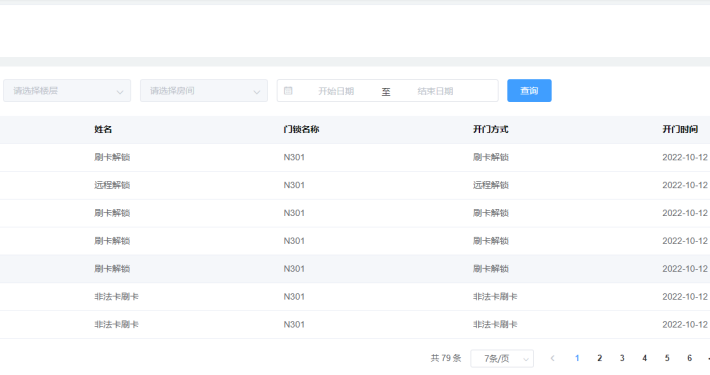Click the blue 查询 search button

[529, 91]
